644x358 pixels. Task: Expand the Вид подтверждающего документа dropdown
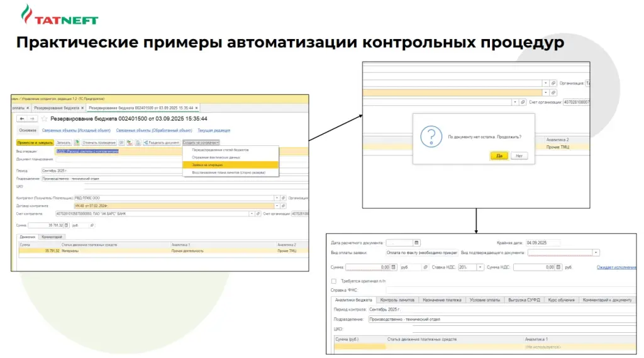pos(596,253)
